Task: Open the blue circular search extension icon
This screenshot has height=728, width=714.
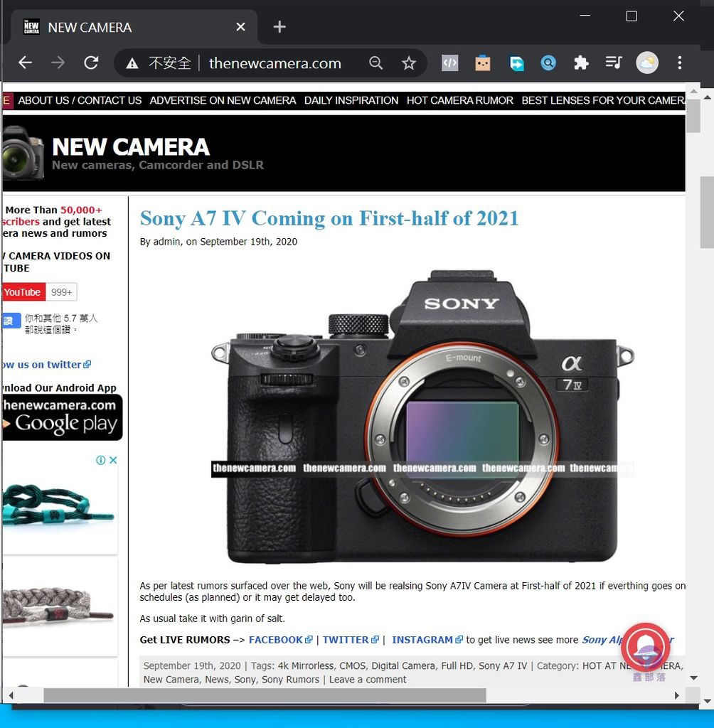Action: coord(548,63)
